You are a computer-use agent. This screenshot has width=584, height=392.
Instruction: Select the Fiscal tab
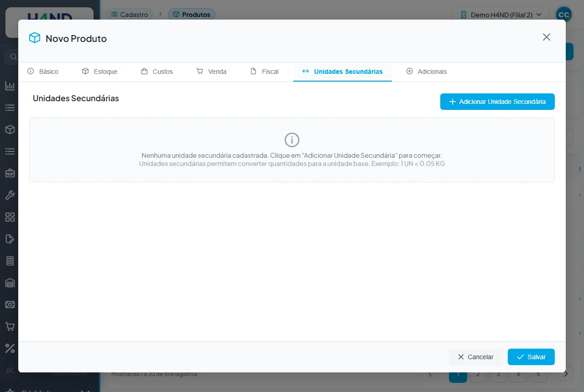click(x=265, y=72)
